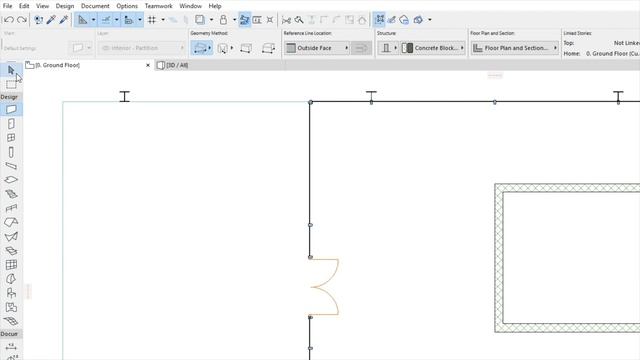The image size is (640, 360).
Task: Close the 0. Ground Floor tab
Action: pyautogui.click(x=148, y=65)
